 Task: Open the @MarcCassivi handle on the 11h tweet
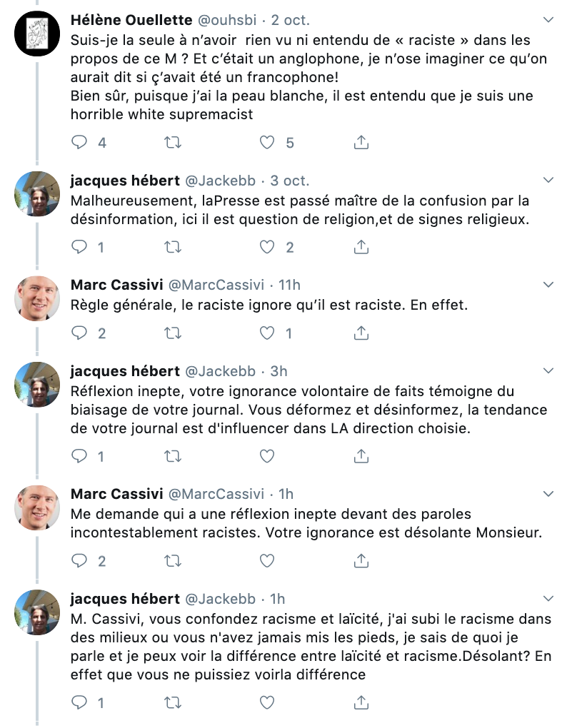tap(216, 285)
